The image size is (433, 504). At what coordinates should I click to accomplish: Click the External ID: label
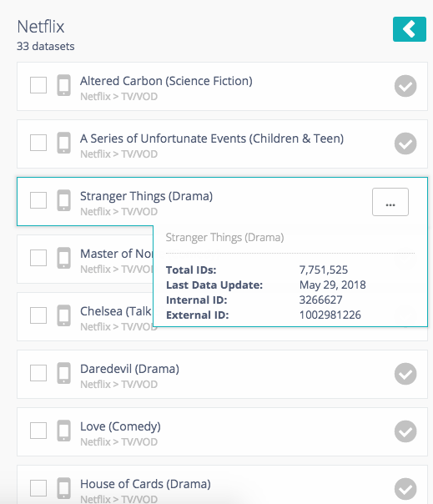(x=198, y=315)
